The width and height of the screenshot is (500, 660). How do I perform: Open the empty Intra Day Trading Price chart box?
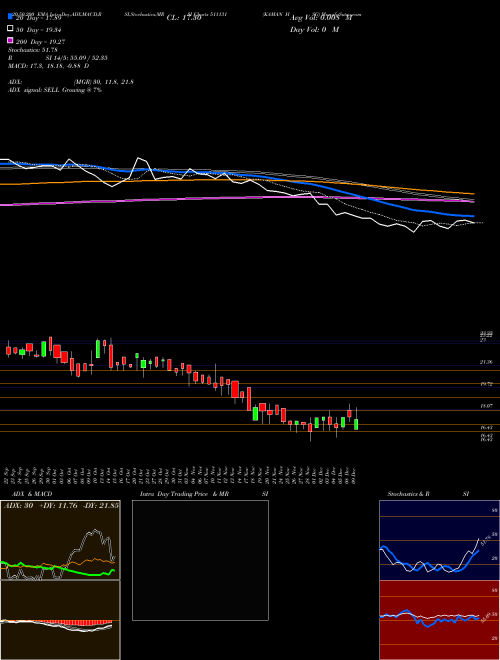tap(200, 560)
